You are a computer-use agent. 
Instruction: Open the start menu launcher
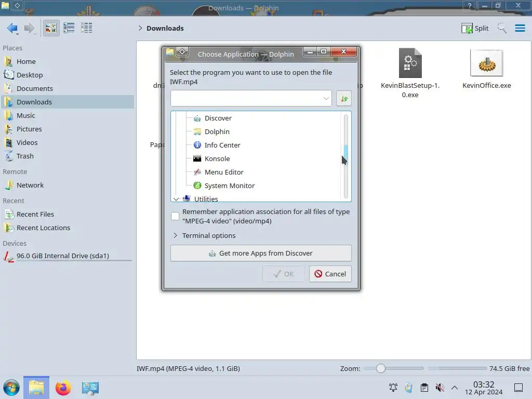11,388
